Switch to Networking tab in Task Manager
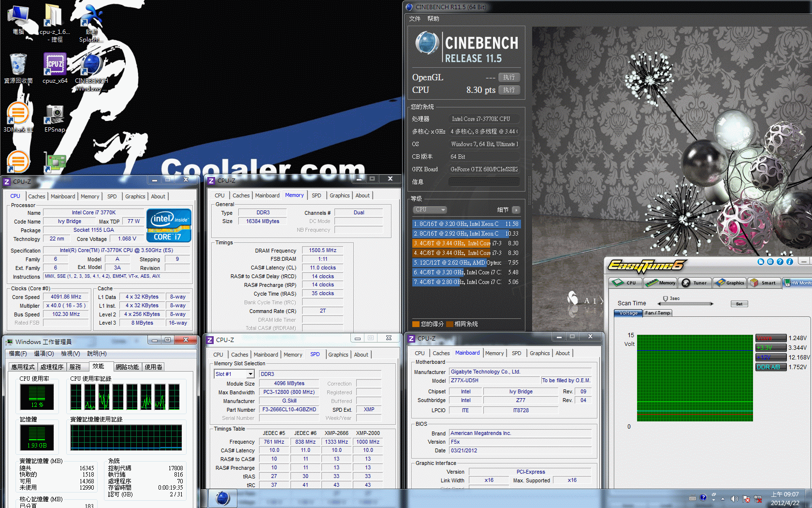Image resolution: width=812 pixels, height=508 pixels. pos(127,367)
